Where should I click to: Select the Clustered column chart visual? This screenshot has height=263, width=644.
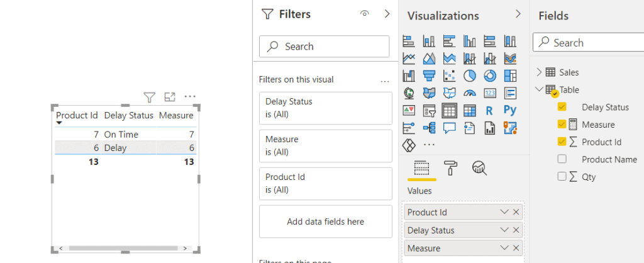coord(469,41)
